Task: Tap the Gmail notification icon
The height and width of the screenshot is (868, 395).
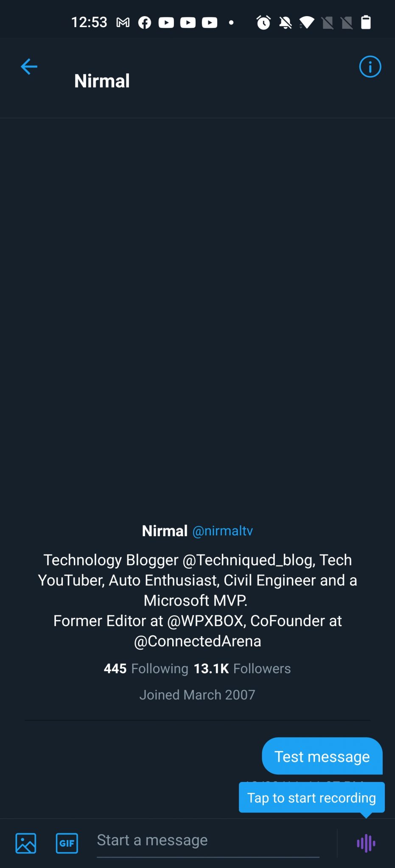Action: point(123,22)
